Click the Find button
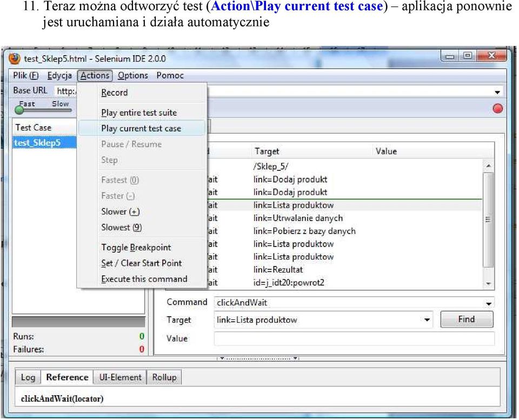Image resolution: width=519 pixels, height=420 pixels. [x=467, y=319]
